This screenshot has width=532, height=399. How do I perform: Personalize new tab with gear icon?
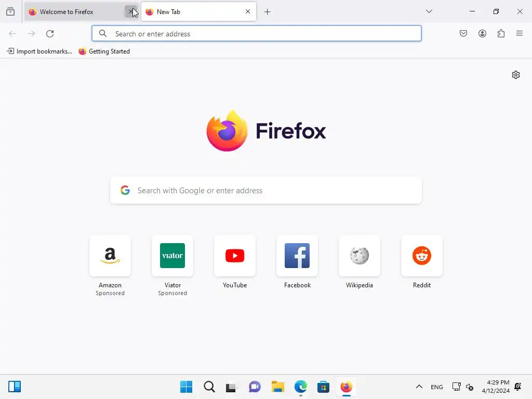pyautogui.click(x=516, y=75)
